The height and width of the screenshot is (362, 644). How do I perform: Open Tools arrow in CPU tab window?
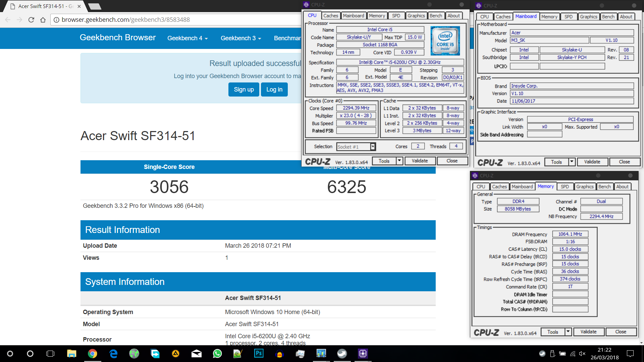(x=399, y=161)
